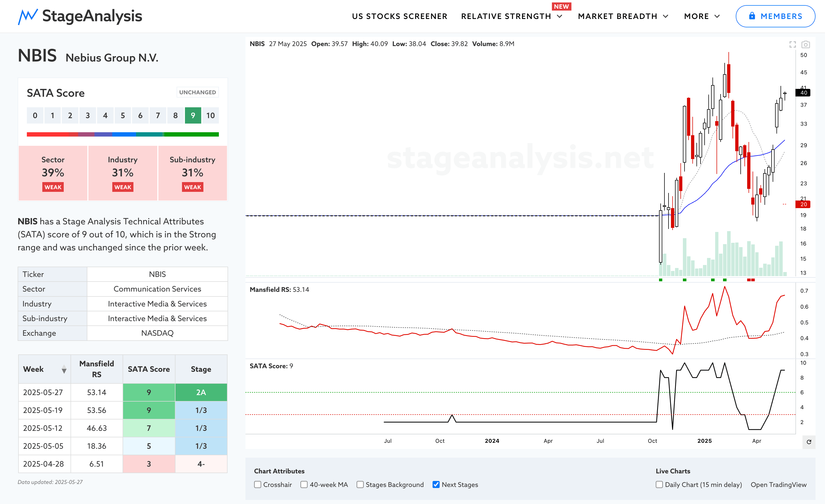Click the SATA score color gradient bar
Viewport: 825px width, 504px height.
click(123, 134)
